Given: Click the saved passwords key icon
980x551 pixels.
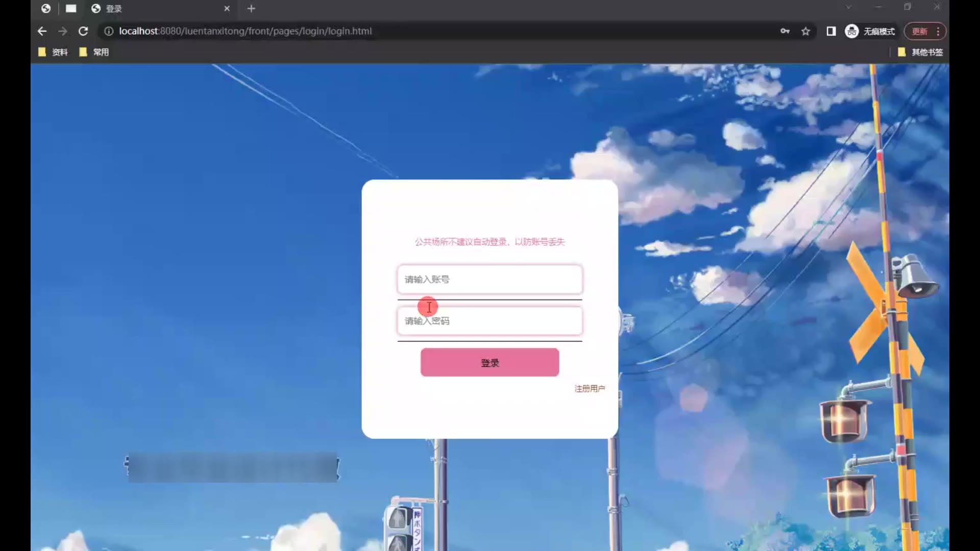Looking at the screenshot, I should (785, 31).
